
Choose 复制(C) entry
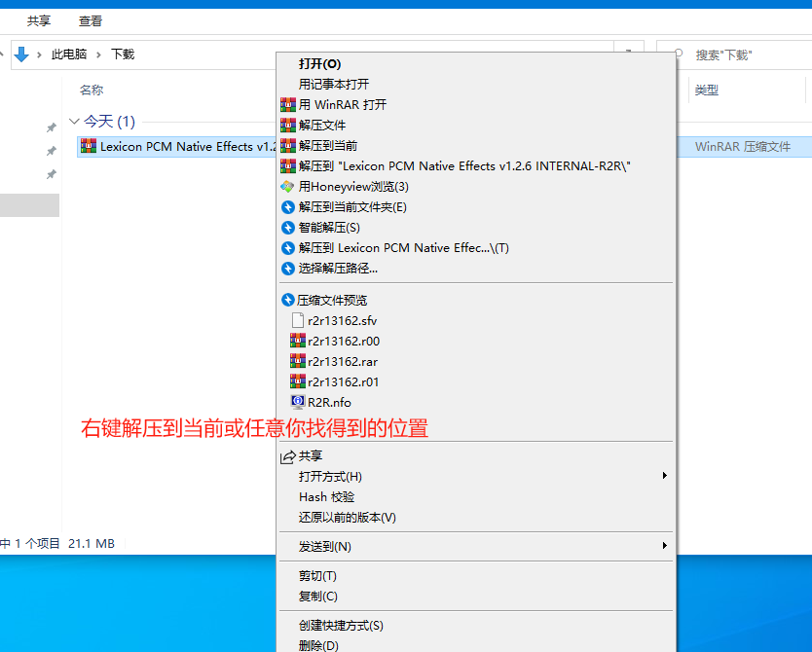(476, 597)
